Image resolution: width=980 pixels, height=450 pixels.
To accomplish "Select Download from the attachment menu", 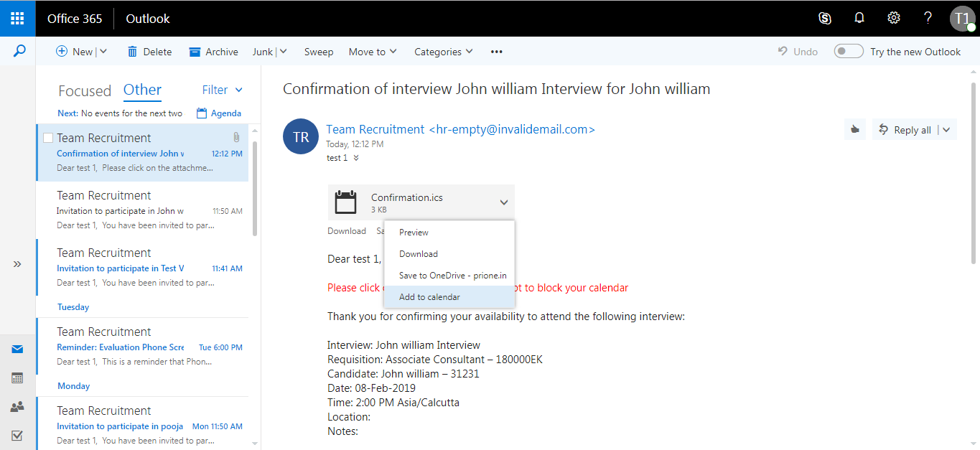I will coord(449,254).
